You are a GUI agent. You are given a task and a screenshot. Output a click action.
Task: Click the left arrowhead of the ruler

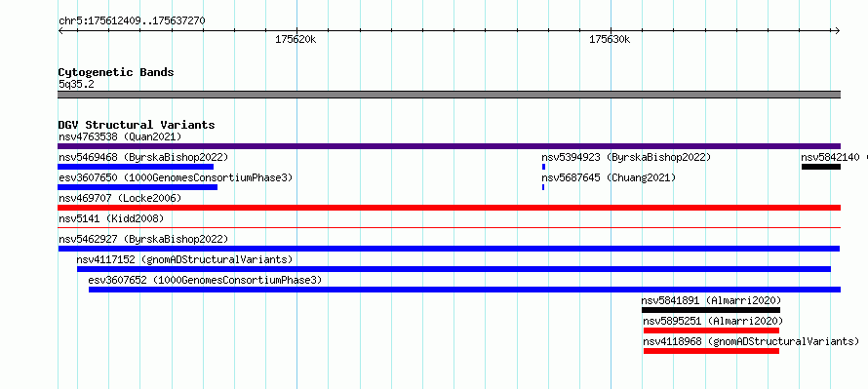[60, 30]
